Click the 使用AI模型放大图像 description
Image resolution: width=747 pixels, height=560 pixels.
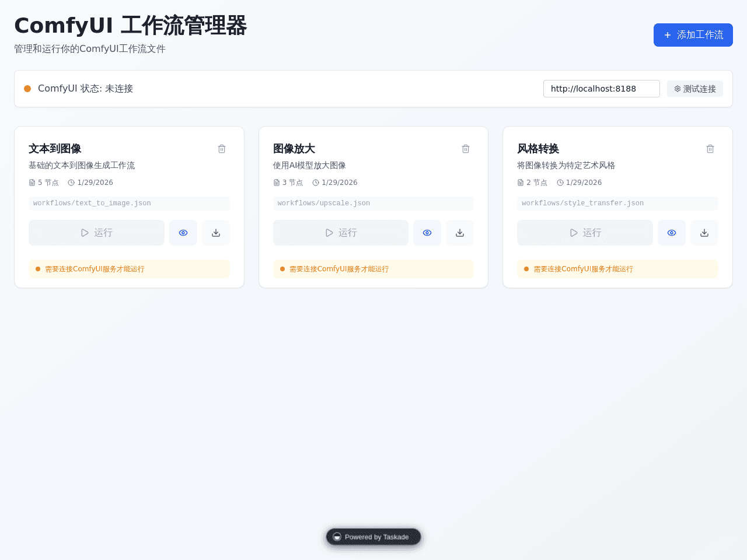click(309, 166)
